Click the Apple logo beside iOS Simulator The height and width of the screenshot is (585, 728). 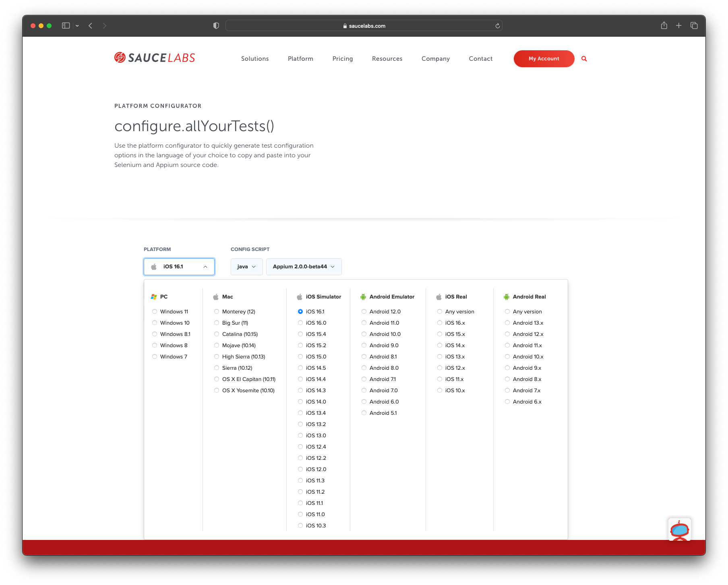300,297
